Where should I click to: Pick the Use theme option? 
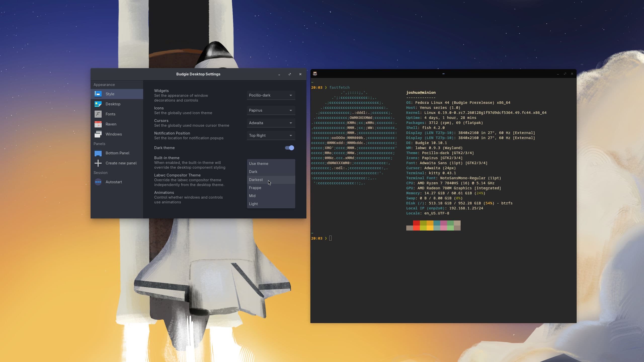[259, 164]
